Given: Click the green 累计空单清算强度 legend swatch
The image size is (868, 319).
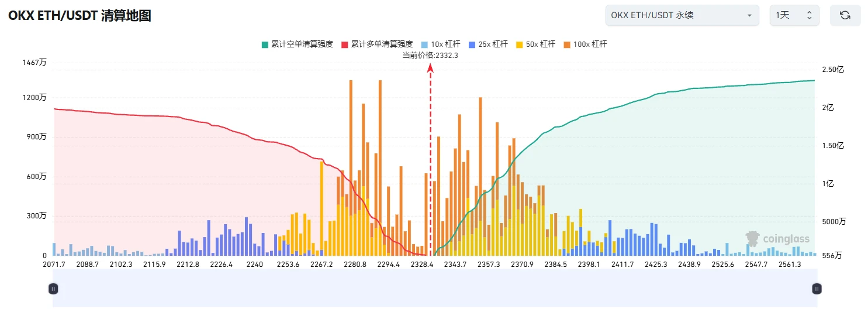Looking at the screenshot, I should [x=265, y=44].
